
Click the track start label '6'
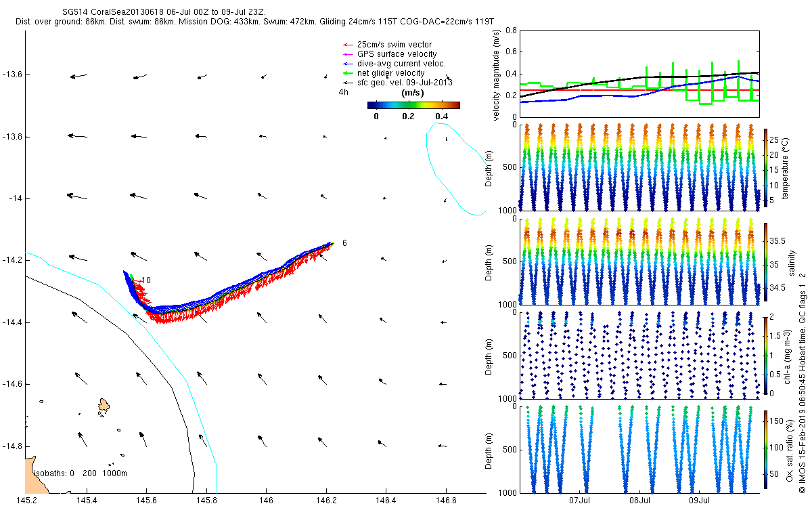click(344, 242)
